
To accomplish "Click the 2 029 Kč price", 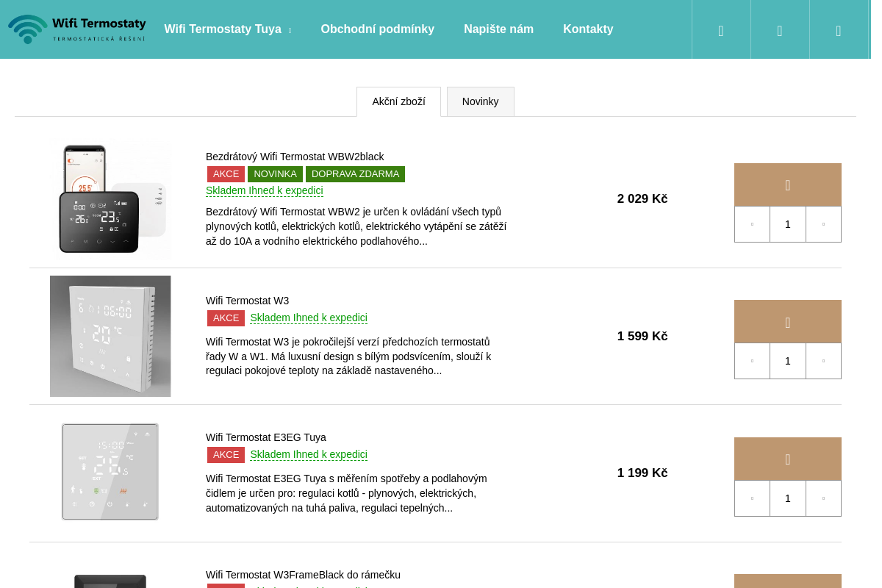I will (642, 199).
